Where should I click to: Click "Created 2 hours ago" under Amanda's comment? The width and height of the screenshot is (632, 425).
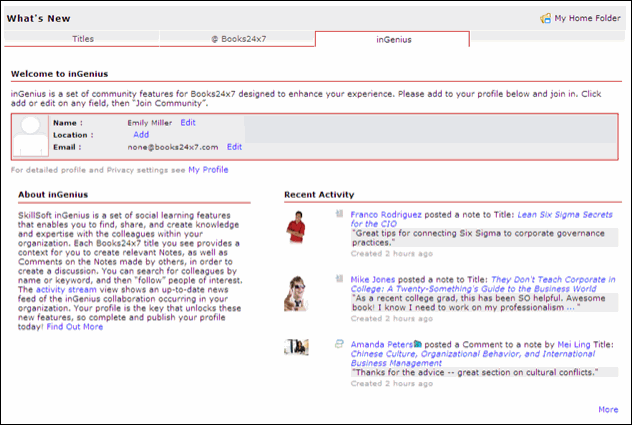click(x=391, y=383)
